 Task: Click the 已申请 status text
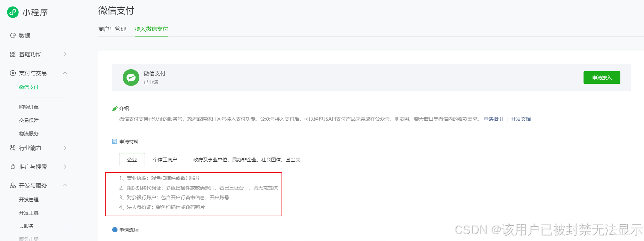point(151,82)
